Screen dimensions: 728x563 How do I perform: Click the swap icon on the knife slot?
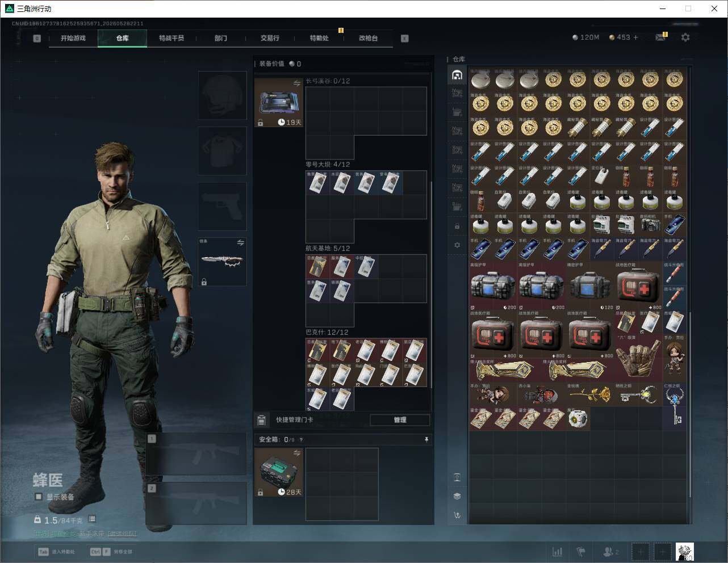(x=240, y=243)
